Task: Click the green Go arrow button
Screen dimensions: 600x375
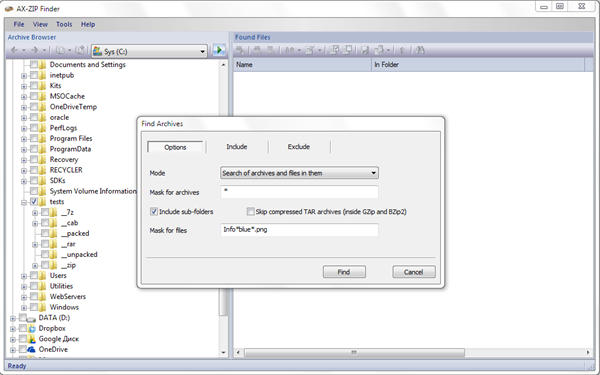Action: (x=219, y=51)
